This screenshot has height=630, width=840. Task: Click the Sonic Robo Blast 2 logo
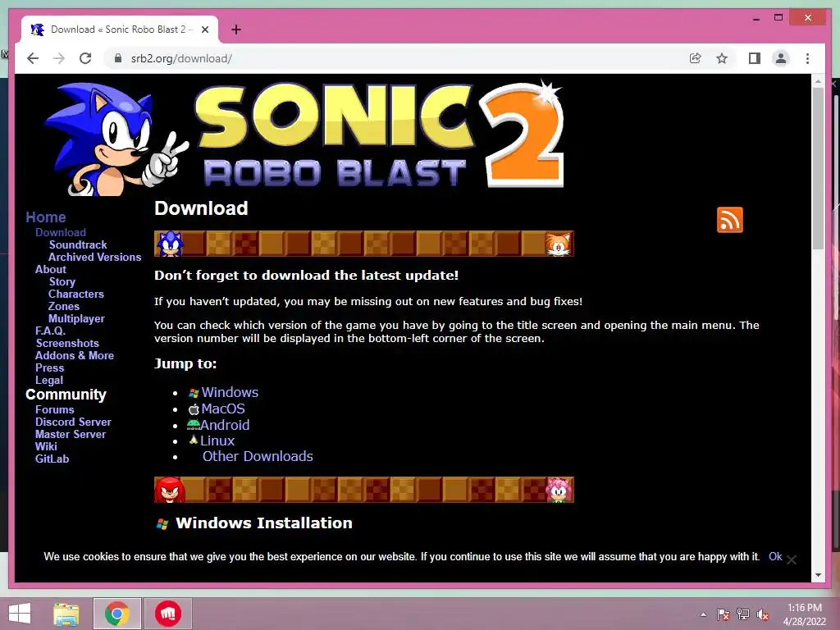point(304,138)
